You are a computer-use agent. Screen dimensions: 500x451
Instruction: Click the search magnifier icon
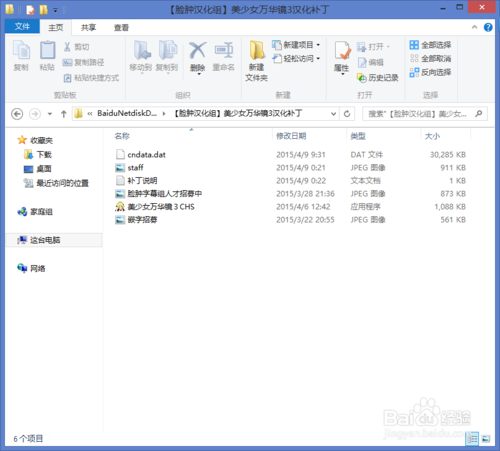click(479, 114)
